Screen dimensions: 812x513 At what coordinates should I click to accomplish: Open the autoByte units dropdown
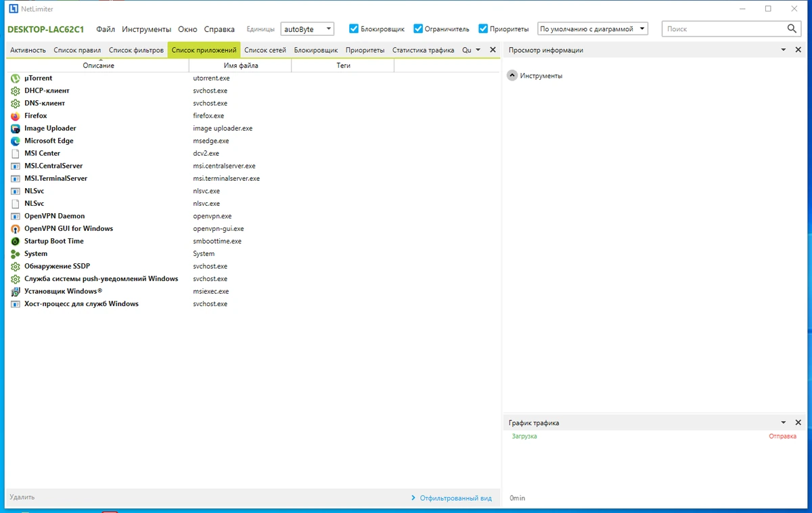click(x=307, y=29)
